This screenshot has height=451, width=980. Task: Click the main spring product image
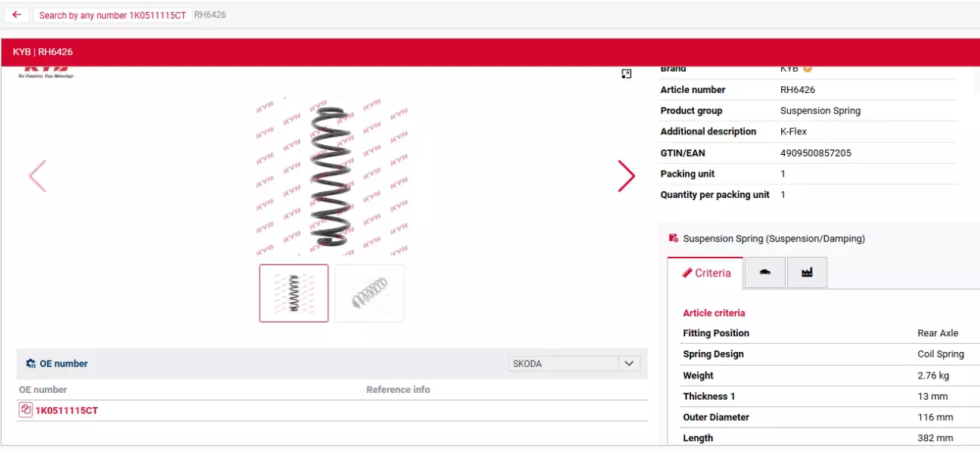pyautogui.click(x=330, y=176)
